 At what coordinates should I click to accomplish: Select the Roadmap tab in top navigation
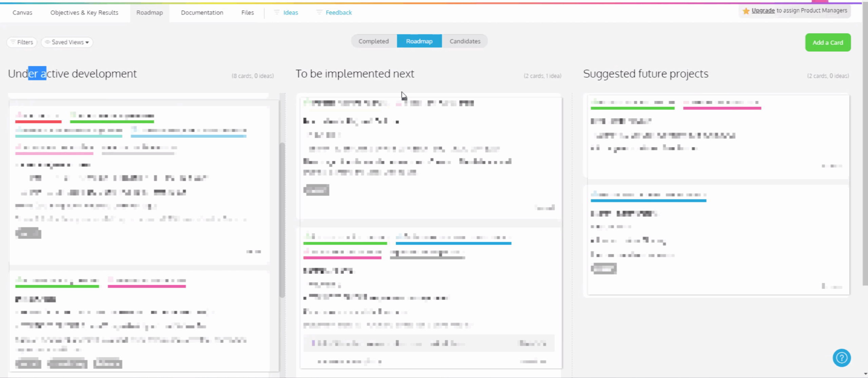tap(150, 13)
